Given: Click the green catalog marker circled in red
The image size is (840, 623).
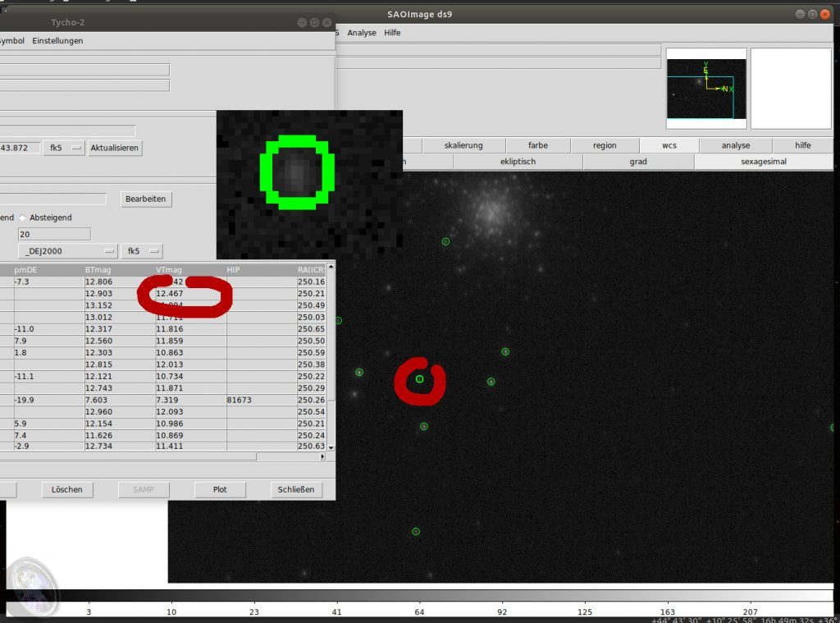Looking at the screenshot, I should click(x=419, y=379).
